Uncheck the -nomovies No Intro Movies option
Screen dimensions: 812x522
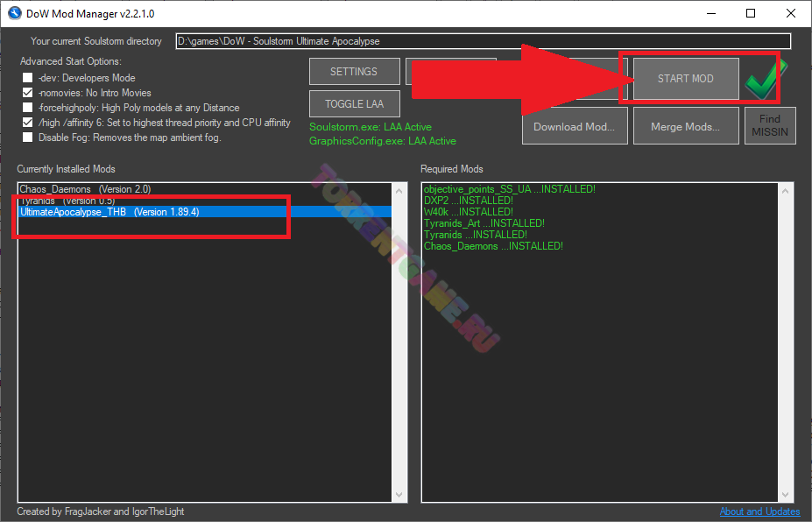(28, 93)
